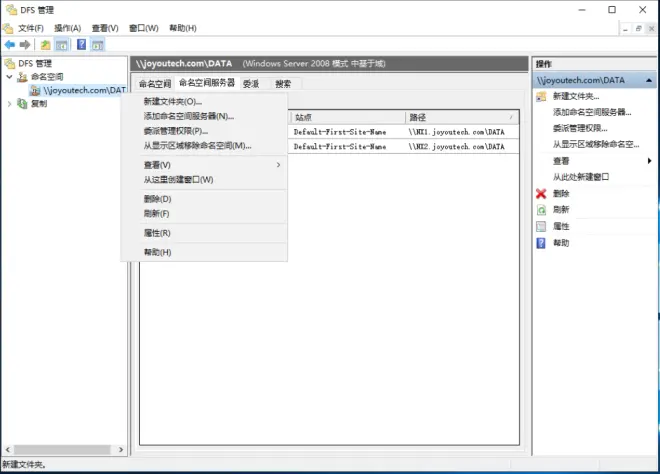The height and width of the screenshot is (474, 660).
Task: Choose 刷新(F) from context menu
Action: coord(204,213)
